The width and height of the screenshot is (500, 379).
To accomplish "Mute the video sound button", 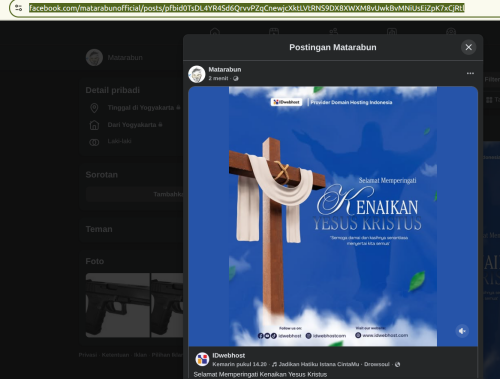I will 462,331.
